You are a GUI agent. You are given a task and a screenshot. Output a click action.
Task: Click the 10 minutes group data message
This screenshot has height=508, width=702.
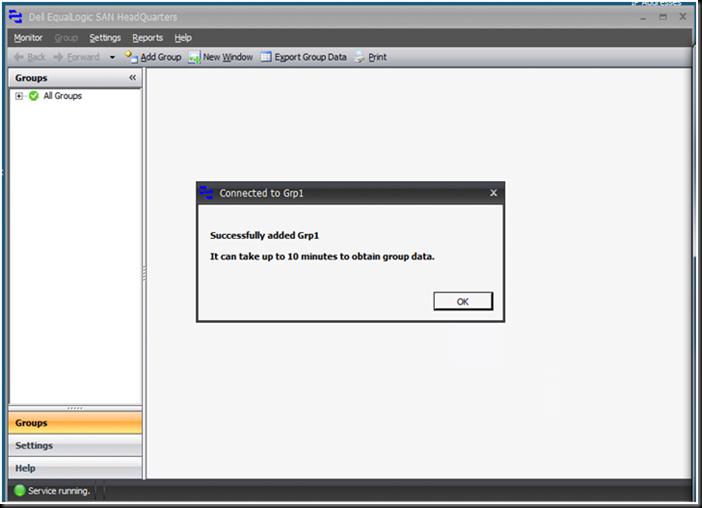pyautogui.click(x=322, y=256)
